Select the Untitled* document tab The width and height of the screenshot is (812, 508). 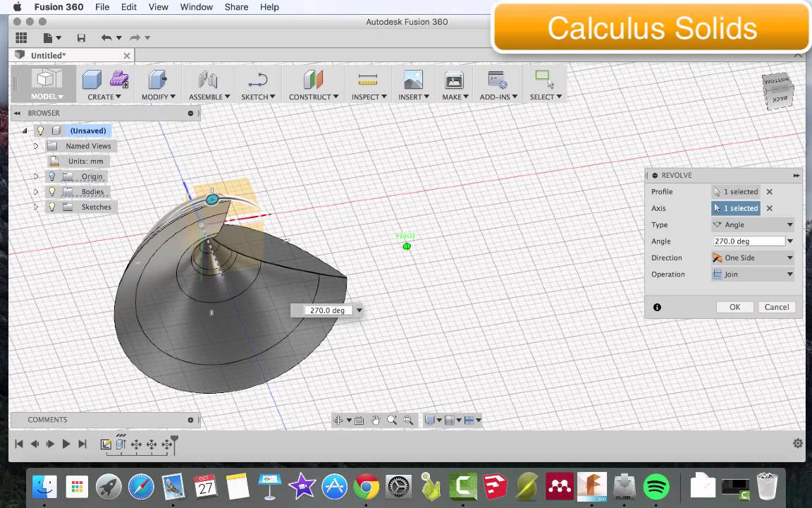tap(71, 56)
